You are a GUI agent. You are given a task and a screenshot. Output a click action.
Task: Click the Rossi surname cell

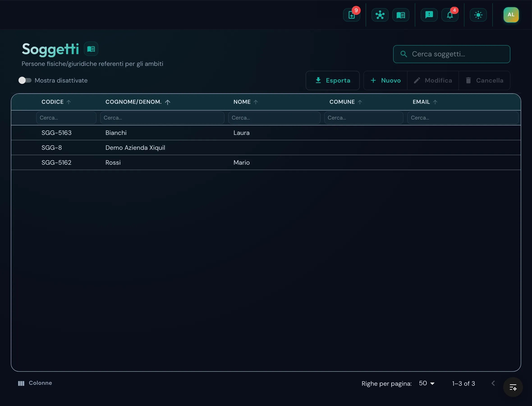coord(113,162)
